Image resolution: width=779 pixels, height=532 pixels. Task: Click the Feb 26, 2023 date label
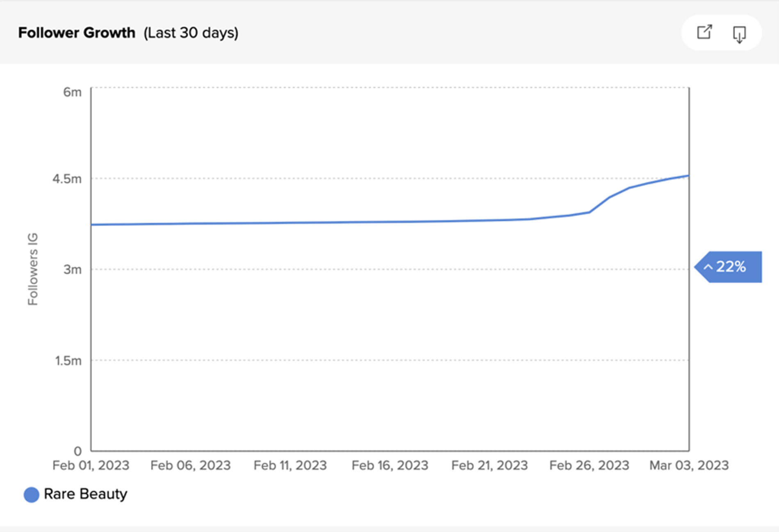tap(589, 466)
